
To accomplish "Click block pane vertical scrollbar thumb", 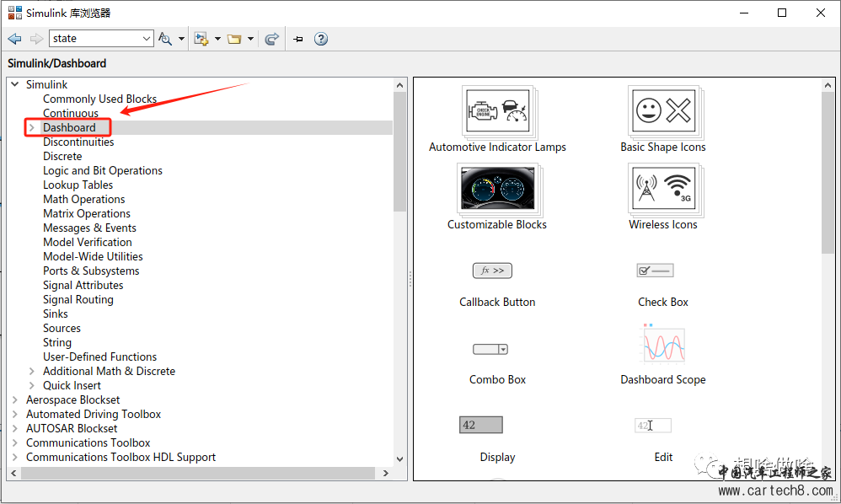I will pyautogui.click(x=828, y=173).
